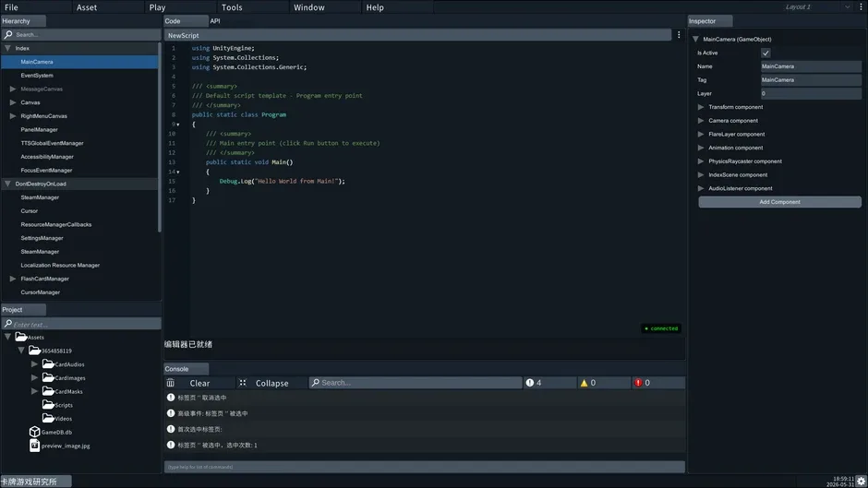
Task: Toggle the error messages filter showing 0
Action: (x=658, y=383)
